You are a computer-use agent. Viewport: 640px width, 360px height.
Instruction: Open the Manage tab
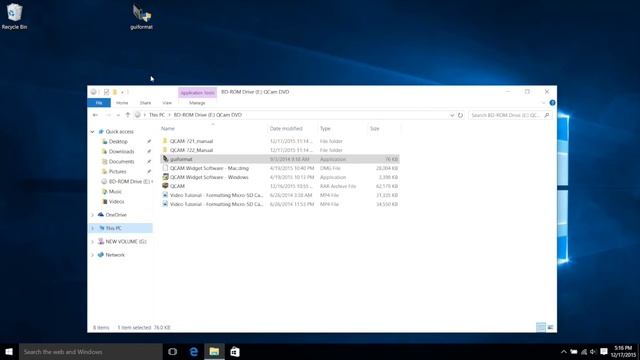click(197, 103)
